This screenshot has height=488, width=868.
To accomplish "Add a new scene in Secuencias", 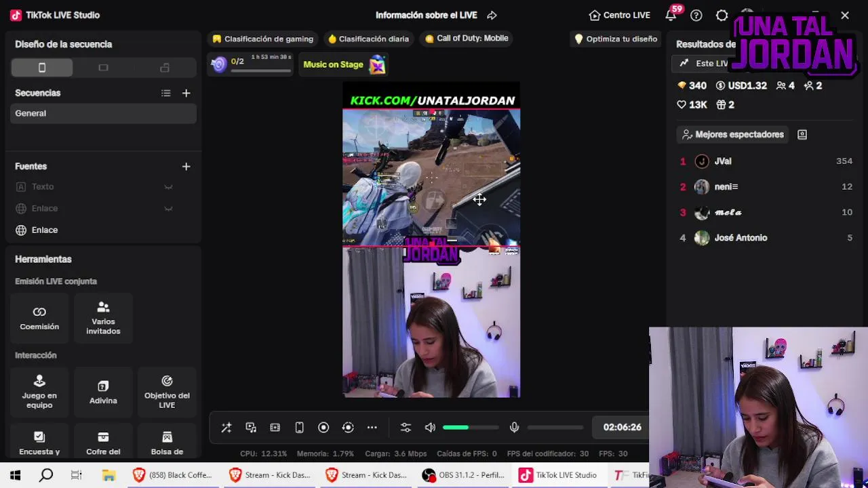I will point(186,93).
